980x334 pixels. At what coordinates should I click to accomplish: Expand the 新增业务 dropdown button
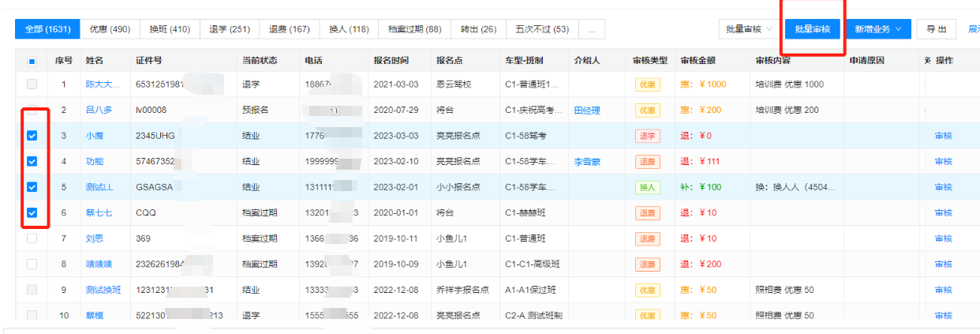(879, 29)
